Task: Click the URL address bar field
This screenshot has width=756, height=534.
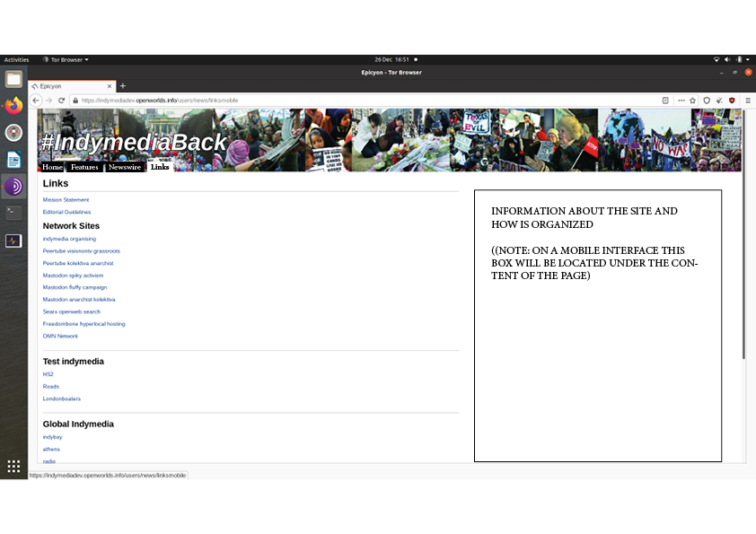Action: (x=359, y=101)
